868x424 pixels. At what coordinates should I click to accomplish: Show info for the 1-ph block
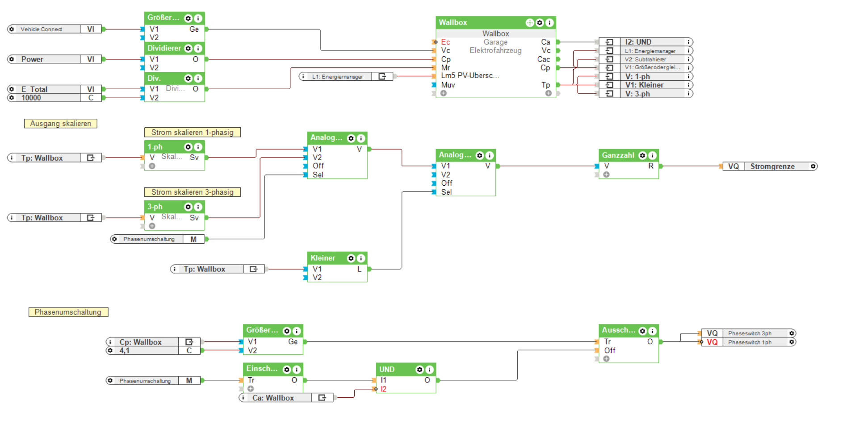198,147
